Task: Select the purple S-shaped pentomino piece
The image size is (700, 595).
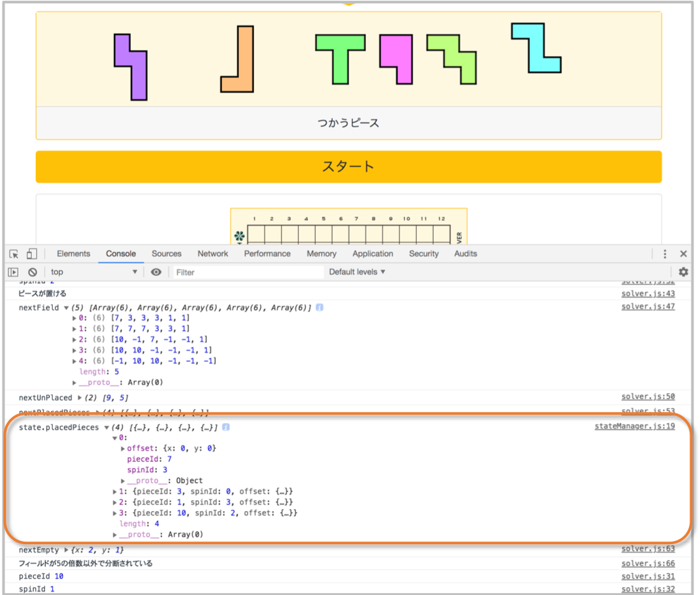Action: click(x=134, y=68)
